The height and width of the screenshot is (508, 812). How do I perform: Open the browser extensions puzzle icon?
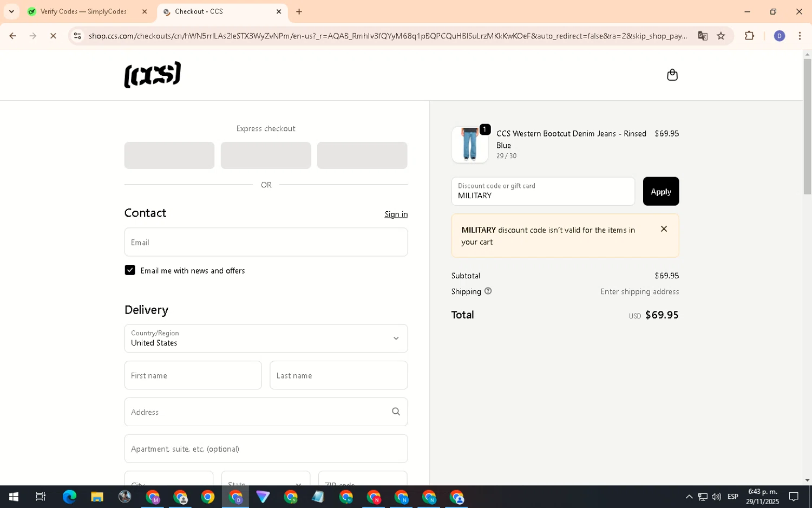[x=749, y=36]
